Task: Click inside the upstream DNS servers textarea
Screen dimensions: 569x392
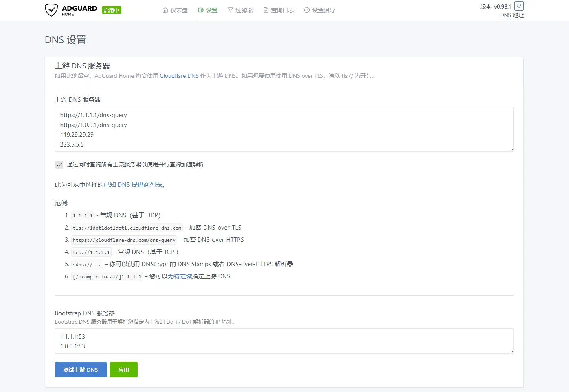Action: [284, 129]
